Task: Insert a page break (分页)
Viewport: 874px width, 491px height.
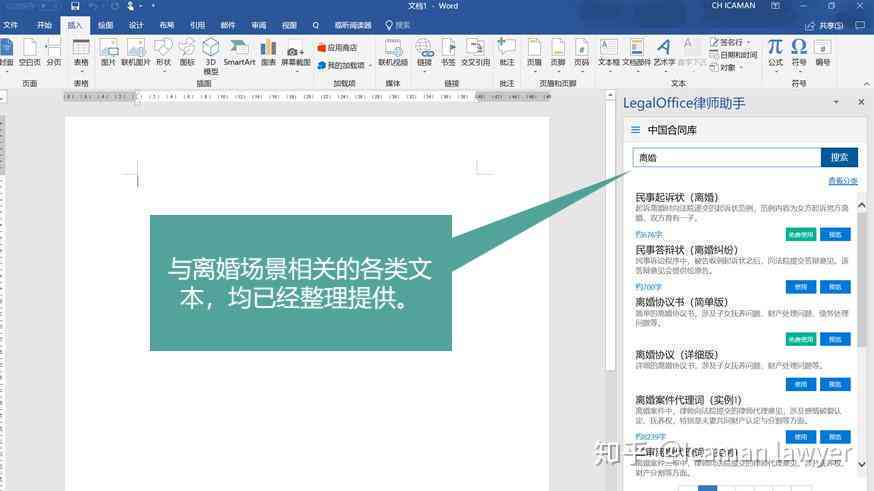Action: 54,54
